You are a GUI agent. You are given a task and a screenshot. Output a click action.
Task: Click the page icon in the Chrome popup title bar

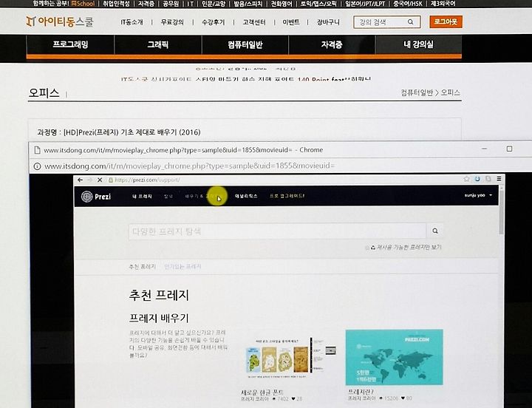(37, 150)
